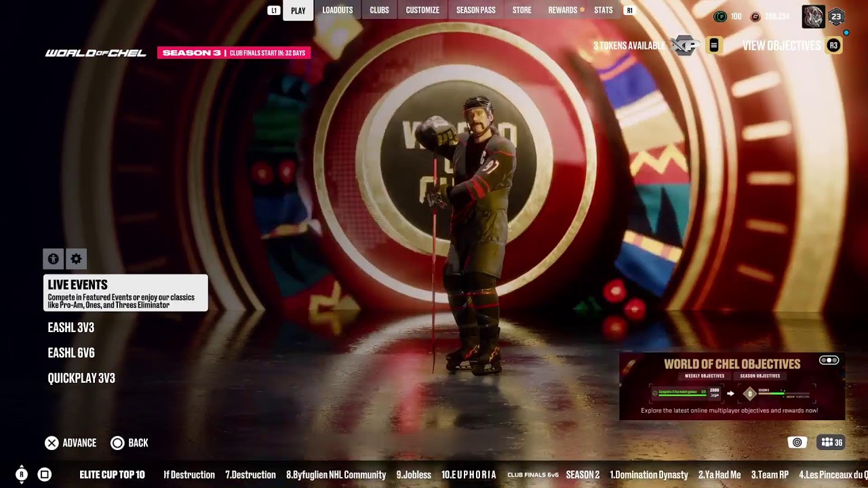The height and width of the screenshot is (488, 868).
Task: Click the World of Chel logo
Action: [96, 53]
